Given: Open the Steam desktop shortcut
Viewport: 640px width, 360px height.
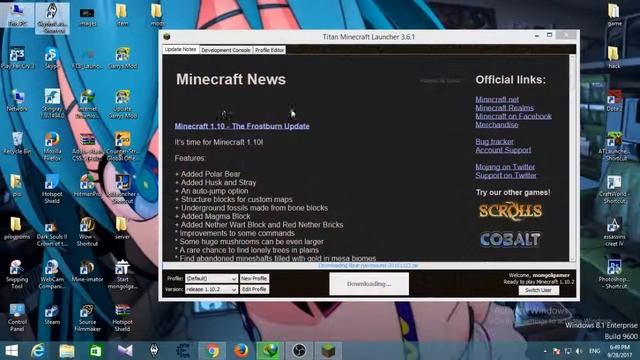Looking at the screenshot, I should 52,314.
